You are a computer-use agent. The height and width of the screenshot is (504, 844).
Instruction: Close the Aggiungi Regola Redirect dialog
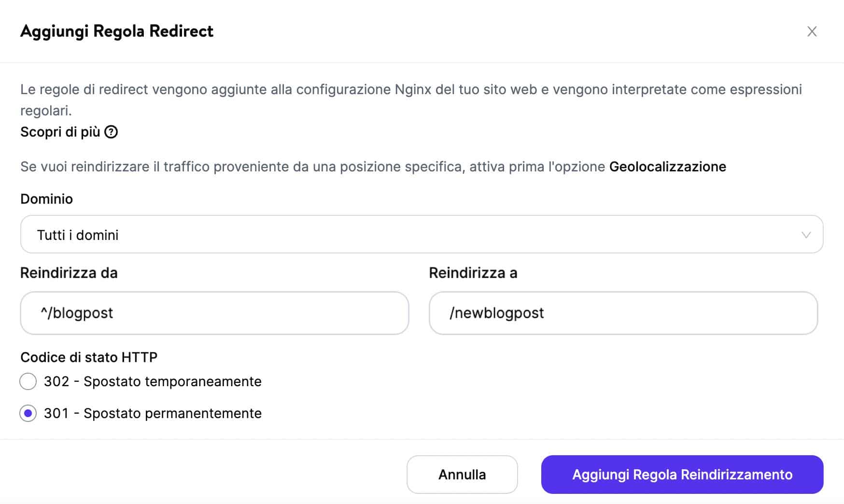(x=813, y=31)
